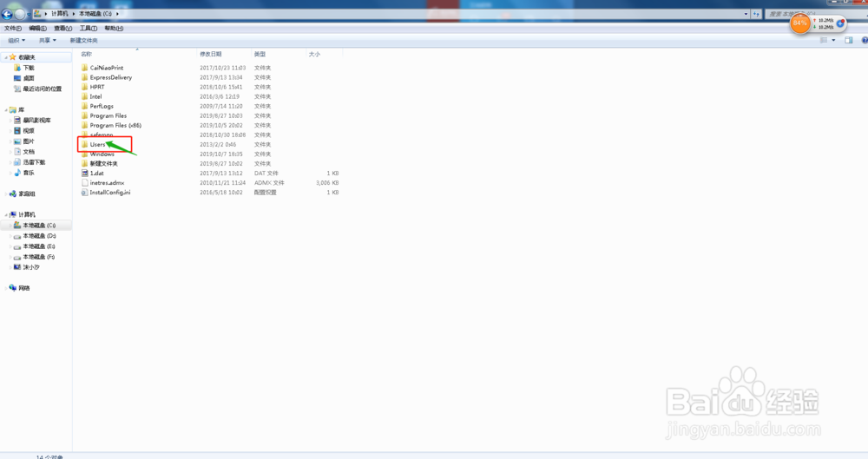Toggle the preview pane icon
Screen dimensions: 868x459
849,41
